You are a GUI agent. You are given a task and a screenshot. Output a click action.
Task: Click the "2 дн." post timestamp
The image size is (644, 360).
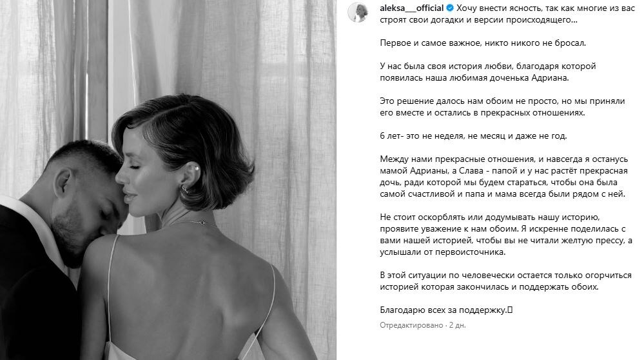click(x=458, y=325)
